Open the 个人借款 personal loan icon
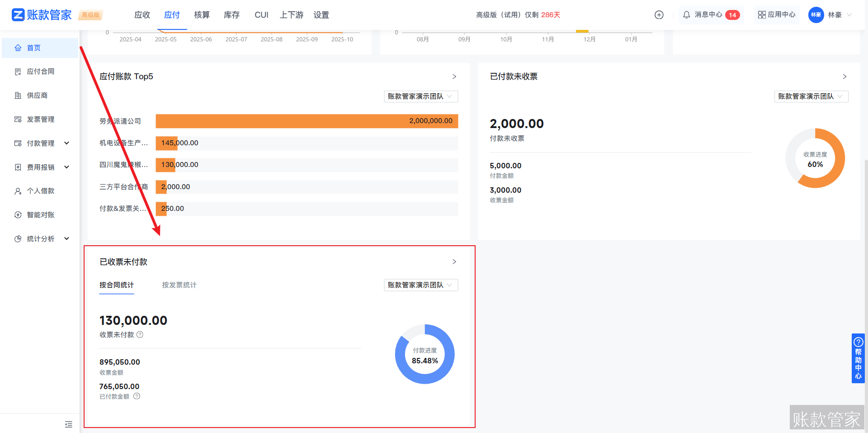Image resolution: width=868 pixels, height=433 pixels. [x=18, y=190]
